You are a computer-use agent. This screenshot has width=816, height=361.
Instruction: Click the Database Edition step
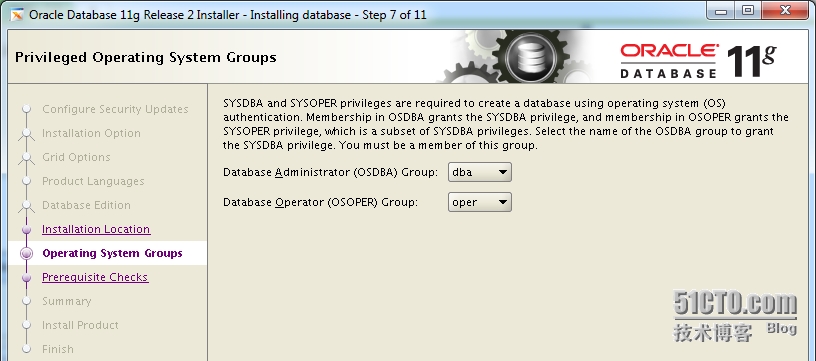[86, 205]
